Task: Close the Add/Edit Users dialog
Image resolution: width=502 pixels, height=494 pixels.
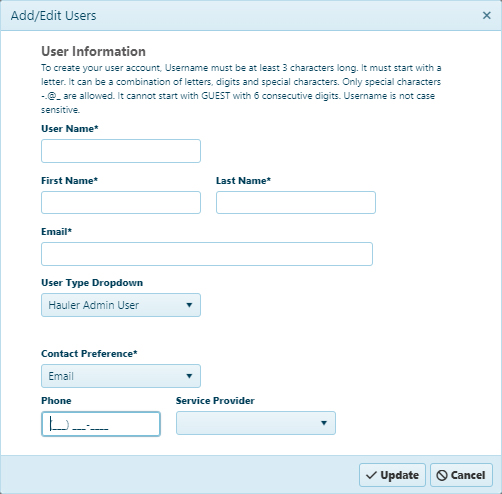Action: (x=486, y=15)
